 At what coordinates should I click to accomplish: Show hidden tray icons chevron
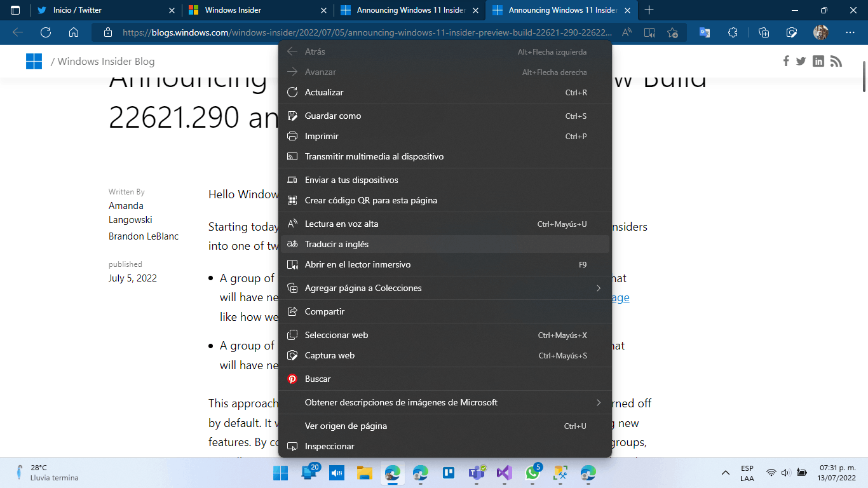click(x=725, y=473)
